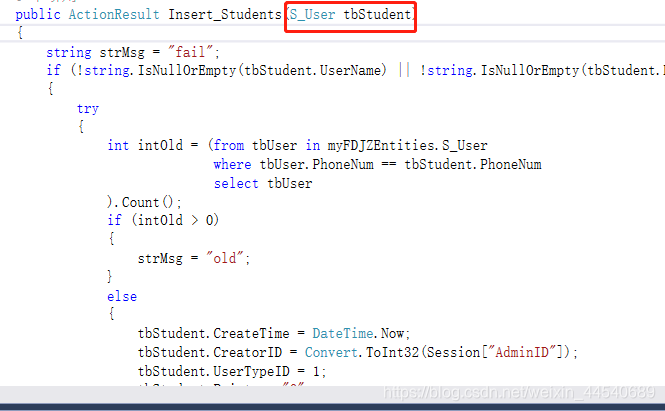Click myFDJZEntities.S_User in the query
Image resolution: width=665 pixels, height=411 pixels.
407,146
